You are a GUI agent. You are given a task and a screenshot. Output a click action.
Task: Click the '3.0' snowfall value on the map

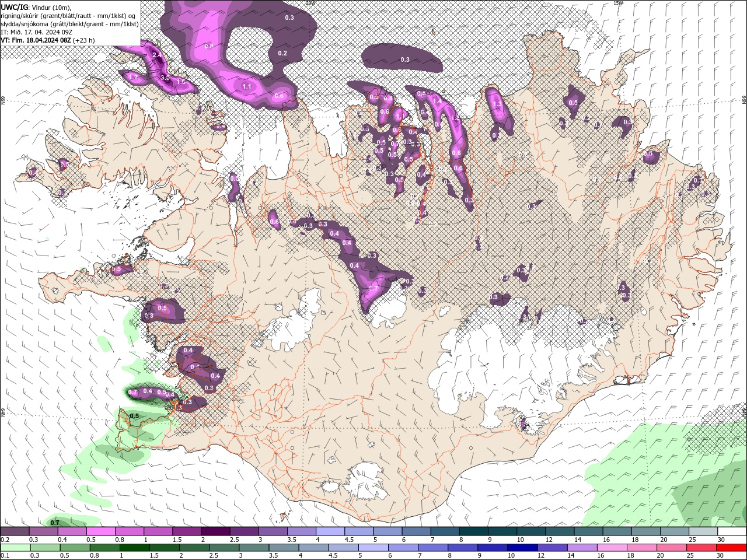pos(165,78)
